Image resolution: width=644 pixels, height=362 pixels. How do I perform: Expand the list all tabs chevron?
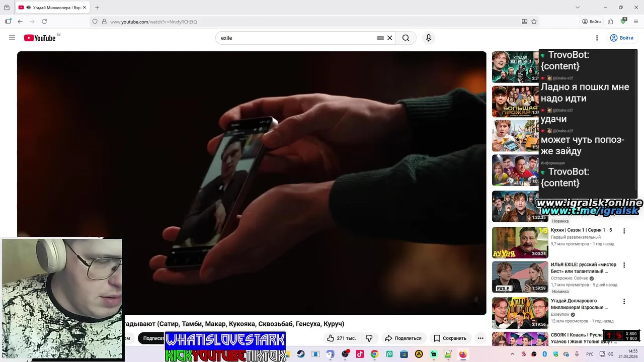(x=578, y=8)
